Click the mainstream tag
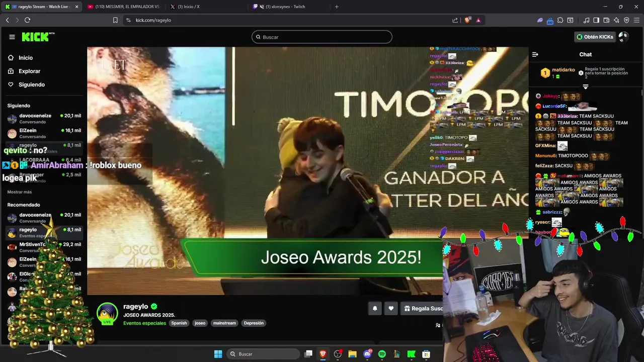The height and width of the screenshot is (362, 644). pos(224,323)
